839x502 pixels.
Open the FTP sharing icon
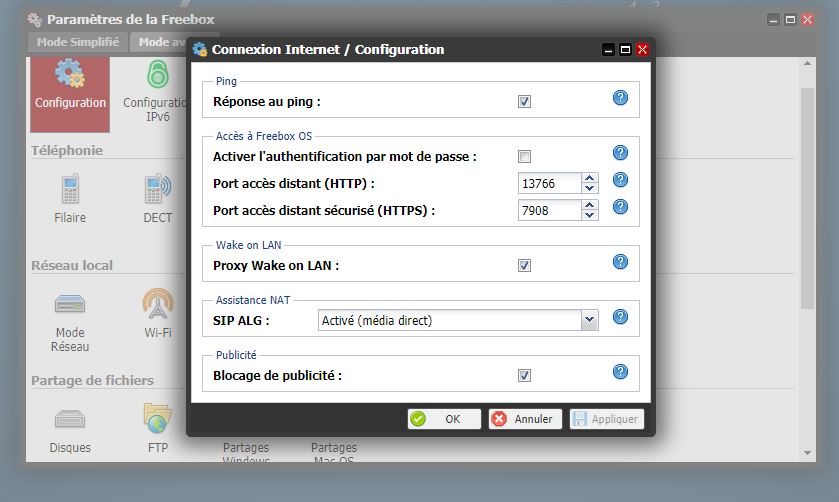pos(157,428)
